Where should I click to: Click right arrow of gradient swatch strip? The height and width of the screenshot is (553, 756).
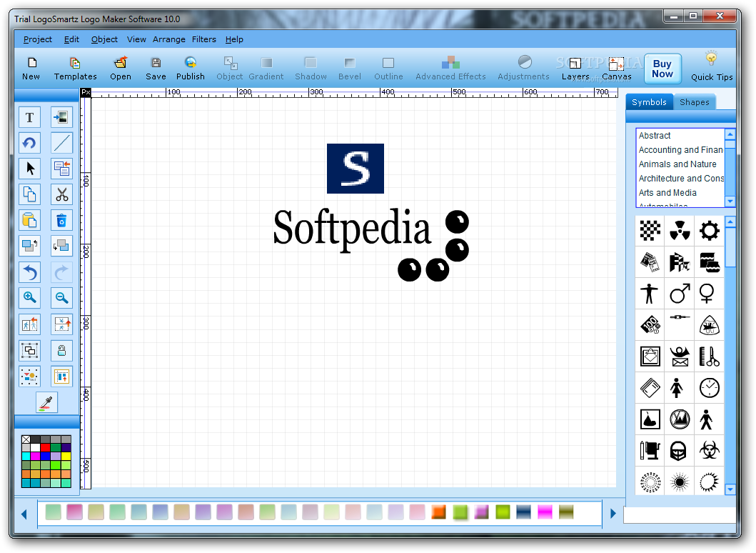[x=613, y=514]
